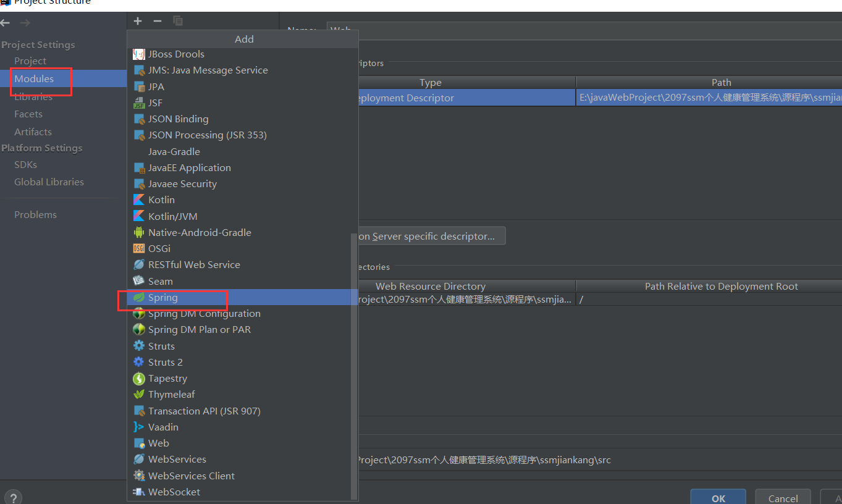Select the slash relative path cell
The height and width of the screenshot is (504, 842).
point(709,300)
